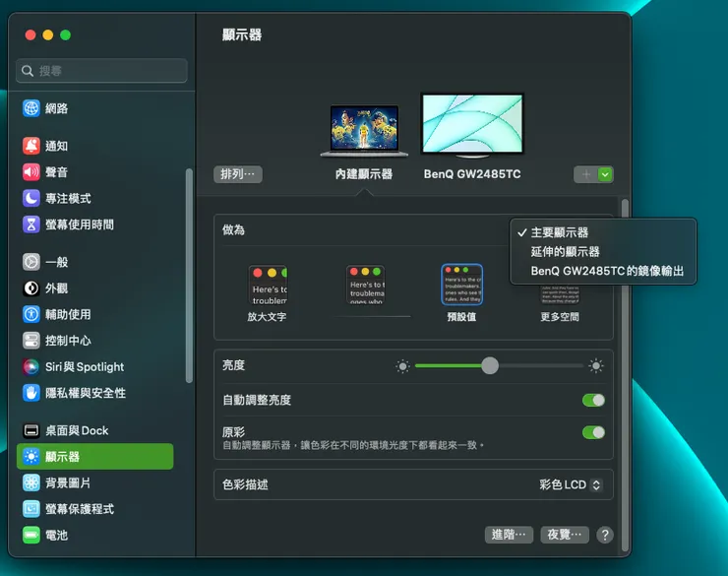Toggle 原彩 True Tone switch
This screenshot has height=576, width=728.
(x=593, y=432)
